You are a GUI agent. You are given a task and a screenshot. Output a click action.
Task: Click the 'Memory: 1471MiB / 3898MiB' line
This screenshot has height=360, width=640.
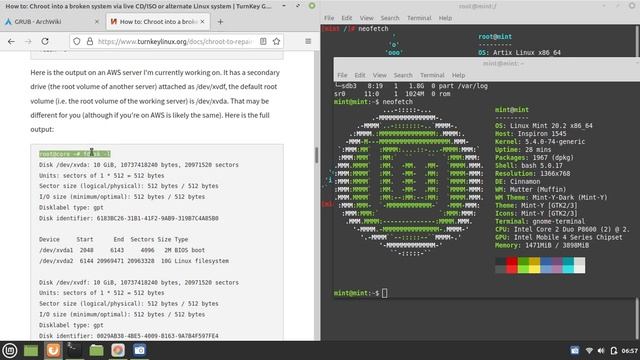(542, 245)
